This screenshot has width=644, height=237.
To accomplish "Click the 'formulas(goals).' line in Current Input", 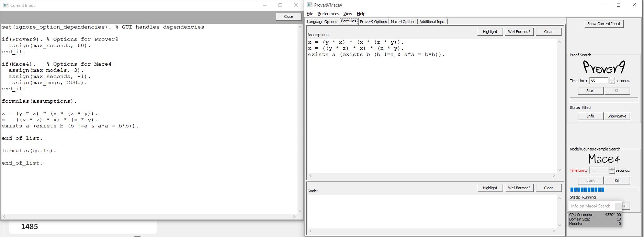I will 29,151.
